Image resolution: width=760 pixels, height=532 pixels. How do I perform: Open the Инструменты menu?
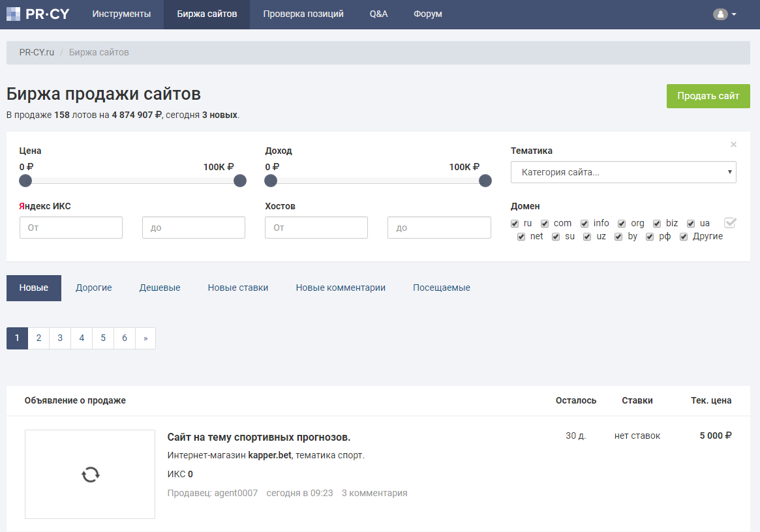pos(121,14)
